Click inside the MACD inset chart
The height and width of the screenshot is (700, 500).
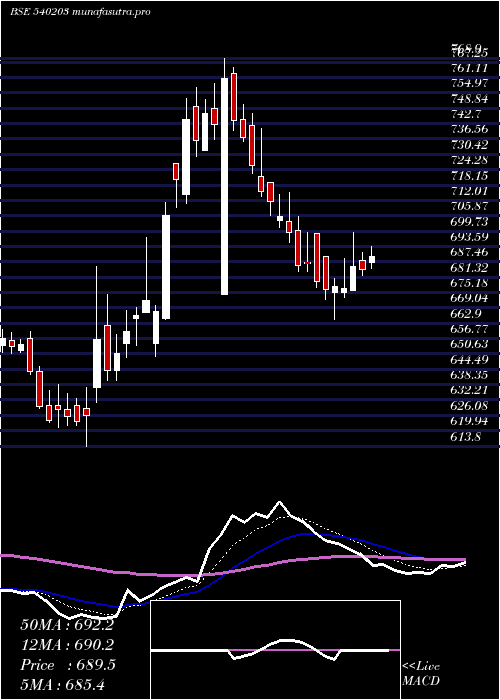pyautogui.click(x=275, y=650)
